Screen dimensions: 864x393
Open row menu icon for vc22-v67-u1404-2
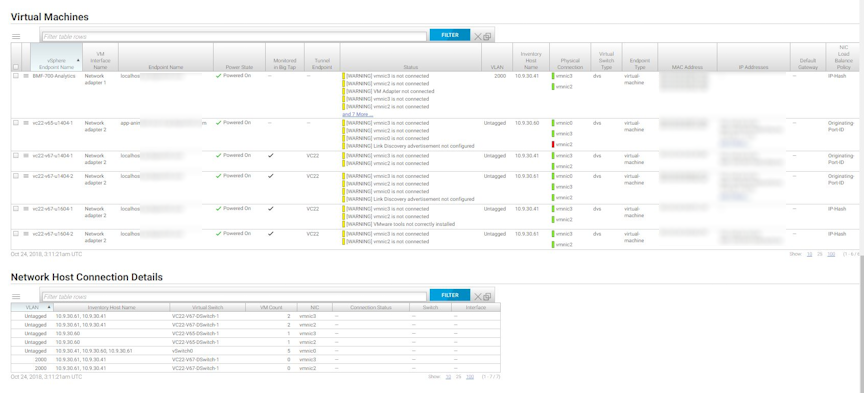click(26, 176)
